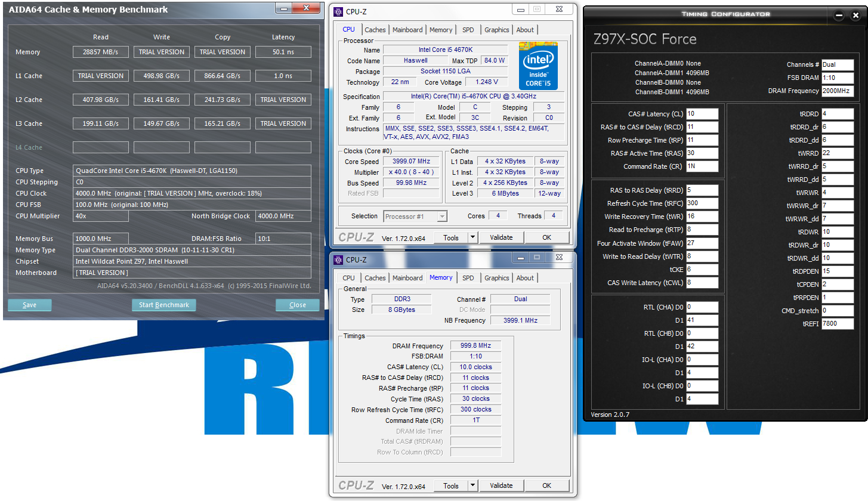Close the Timing Configurator window
The image size is (868, 501).
tap(855, 15)
